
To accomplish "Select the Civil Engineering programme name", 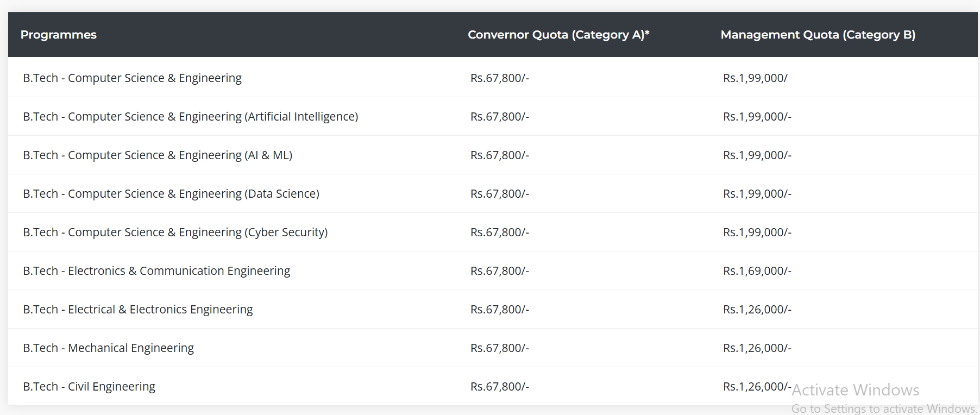I will [89, 387].
